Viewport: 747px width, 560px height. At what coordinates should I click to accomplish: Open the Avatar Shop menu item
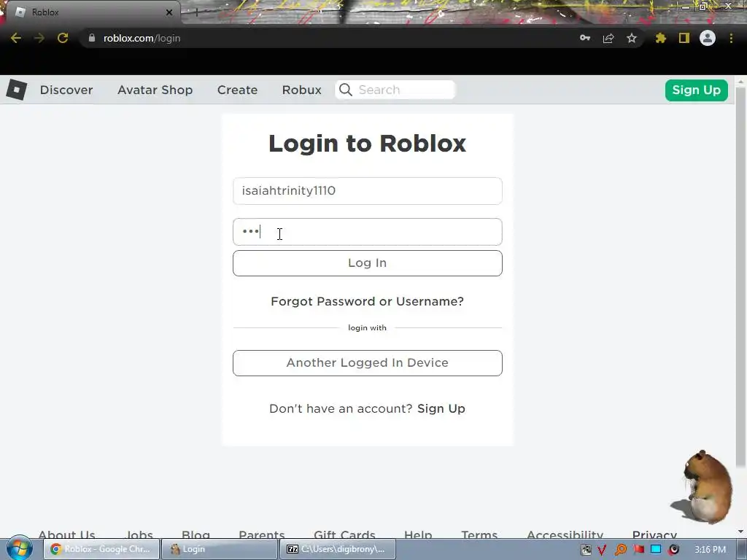pyautogui.click(x=155, y=90)
